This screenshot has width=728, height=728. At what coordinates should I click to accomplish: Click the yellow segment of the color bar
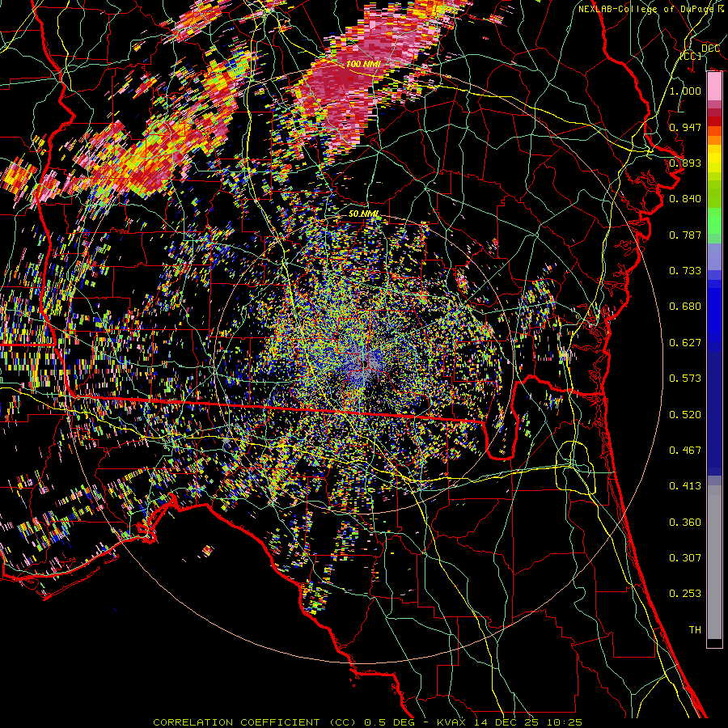pos(714,159)
